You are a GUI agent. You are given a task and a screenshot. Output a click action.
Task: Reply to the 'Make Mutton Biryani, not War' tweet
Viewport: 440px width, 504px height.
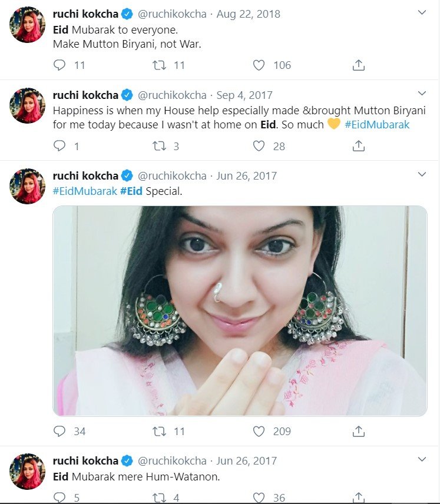coord(59,65)
